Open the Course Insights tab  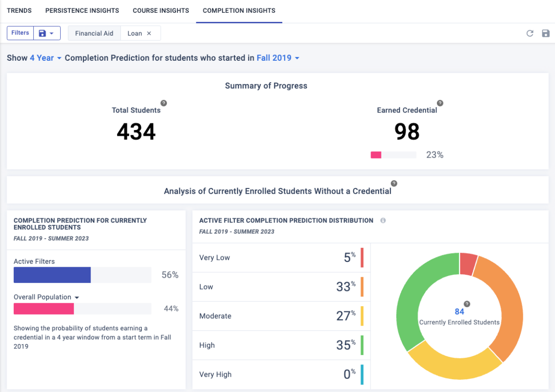[161, 10]
